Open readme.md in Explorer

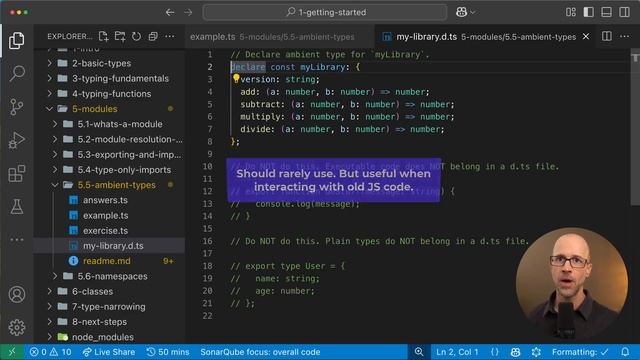[x=109, y=261]
